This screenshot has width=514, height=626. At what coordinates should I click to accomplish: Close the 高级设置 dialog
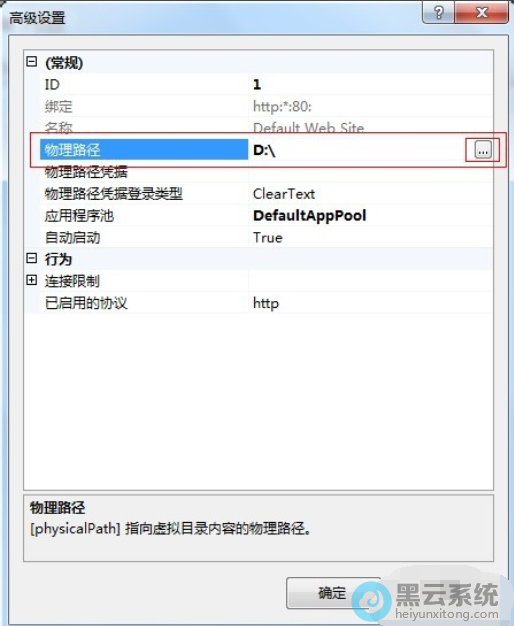[x=481, y=13]
